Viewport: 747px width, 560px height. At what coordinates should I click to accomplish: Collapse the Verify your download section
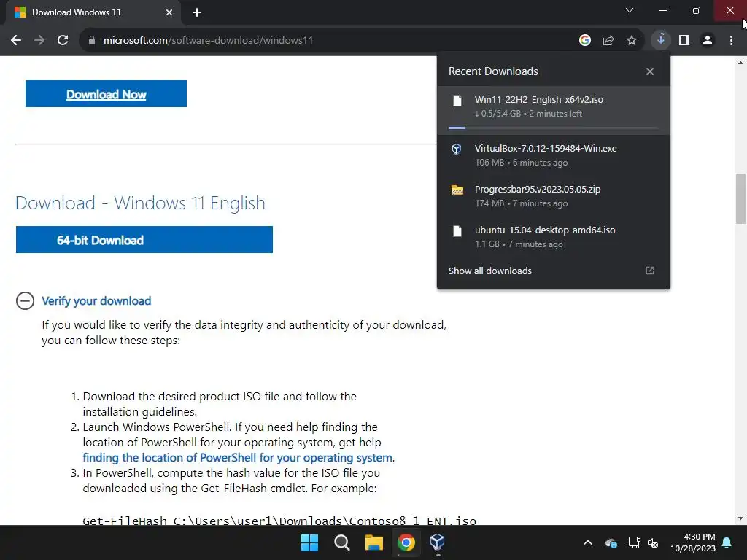pyautogui.click(x=25, y=301)
